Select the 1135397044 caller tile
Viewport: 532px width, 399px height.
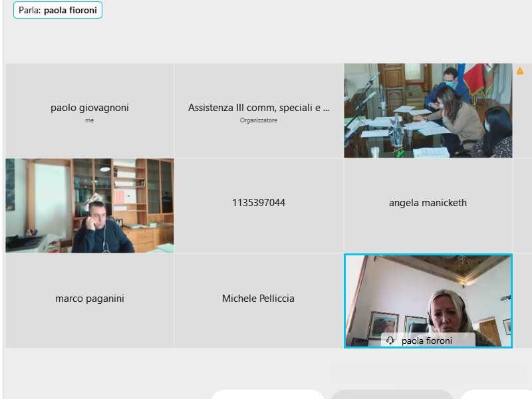pyautogui.click(x=259, y=205)
